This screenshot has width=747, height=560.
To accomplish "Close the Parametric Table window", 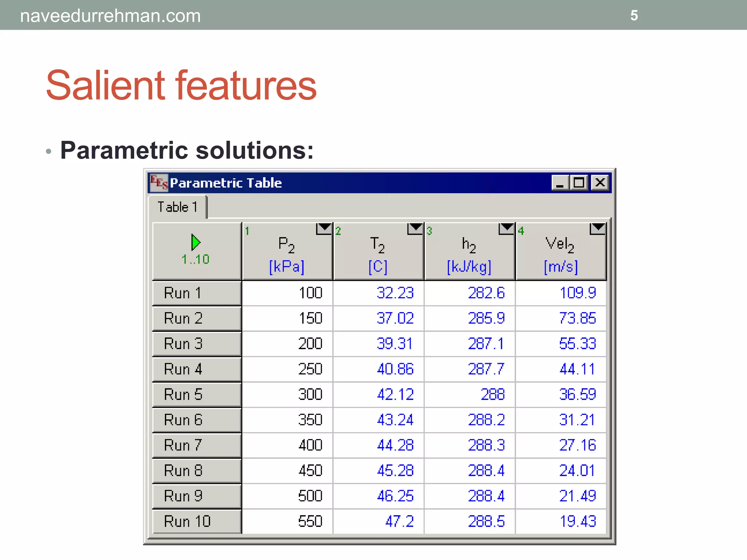I will 600,182.
